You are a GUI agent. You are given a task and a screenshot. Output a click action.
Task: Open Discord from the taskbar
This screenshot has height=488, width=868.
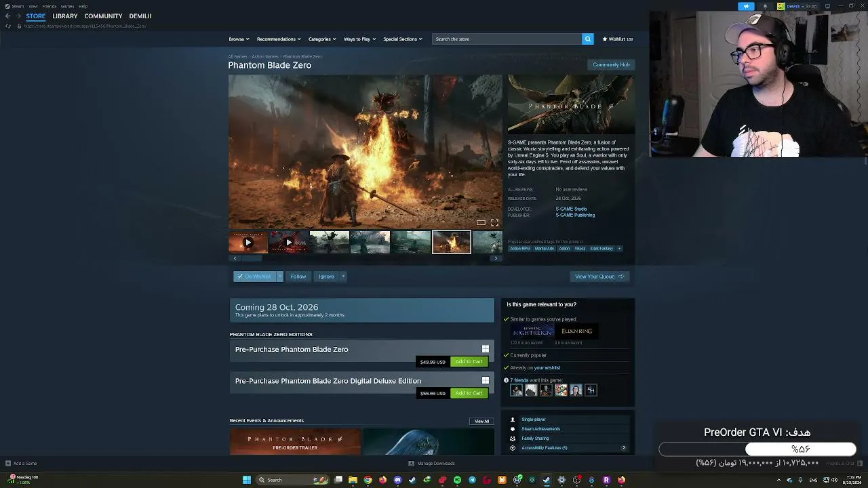point(397,480)
